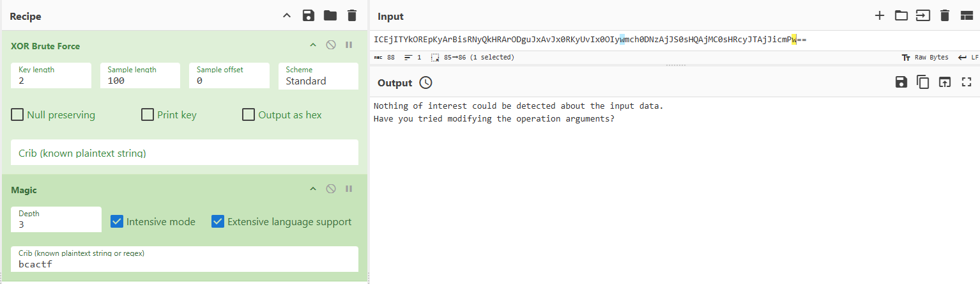Collapse the Magic operation panel

point(313,189)
